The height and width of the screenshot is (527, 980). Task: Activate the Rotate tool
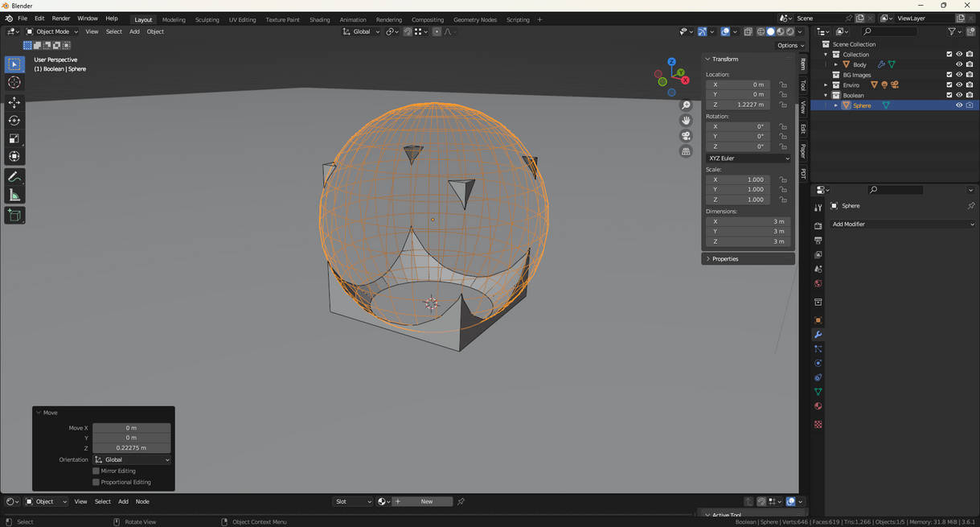[x=14, y=121]
